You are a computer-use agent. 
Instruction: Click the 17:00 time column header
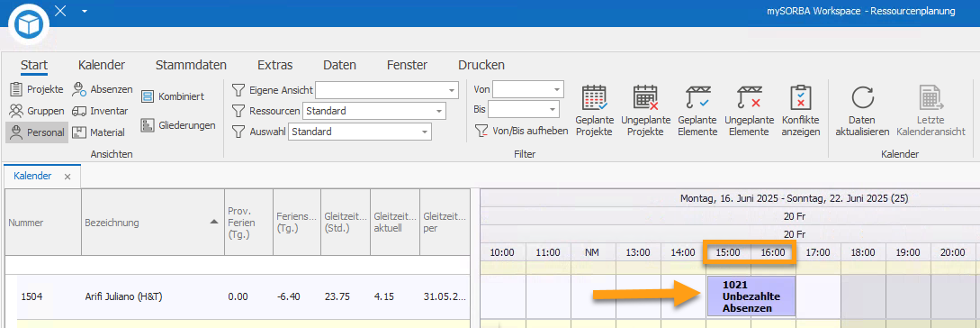point(817,252)
